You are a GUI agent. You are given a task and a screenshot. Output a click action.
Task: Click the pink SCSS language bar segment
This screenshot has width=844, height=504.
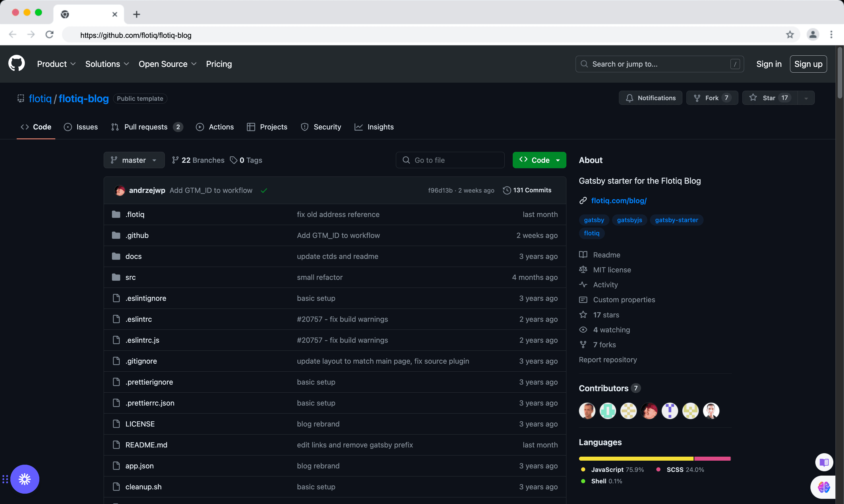[x=712, y=458]
